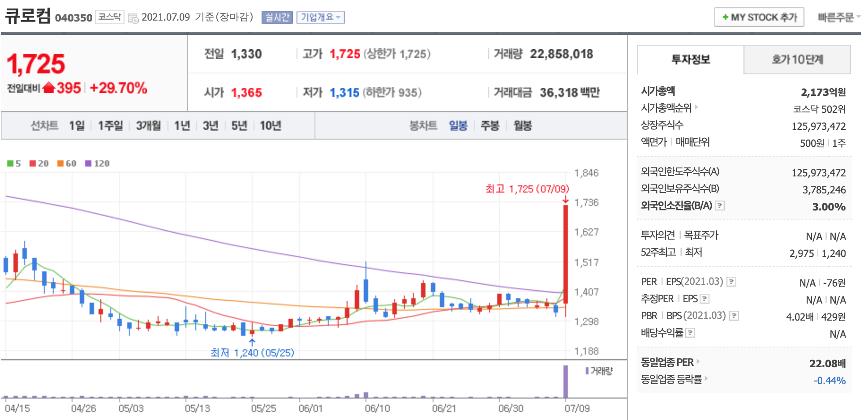Click help icon next to BPS(2021.03)

[x=734, y=316]
